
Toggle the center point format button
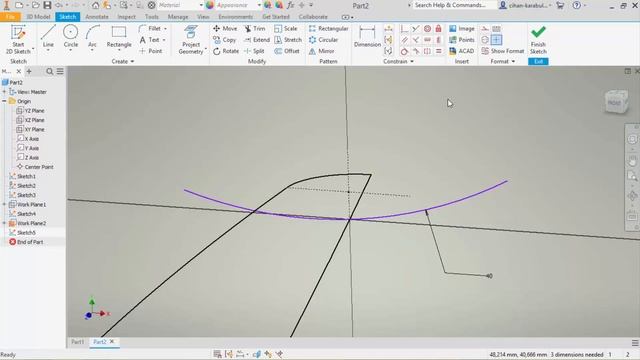[x=496, y=40]
